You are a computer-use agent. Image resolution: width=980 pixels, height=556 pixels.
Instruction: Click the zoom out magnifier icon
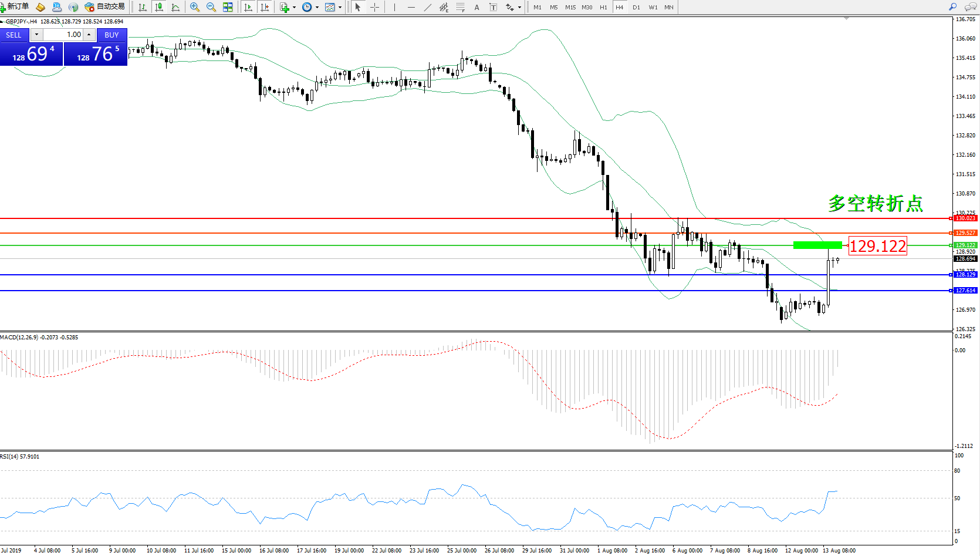click(211, 7)
